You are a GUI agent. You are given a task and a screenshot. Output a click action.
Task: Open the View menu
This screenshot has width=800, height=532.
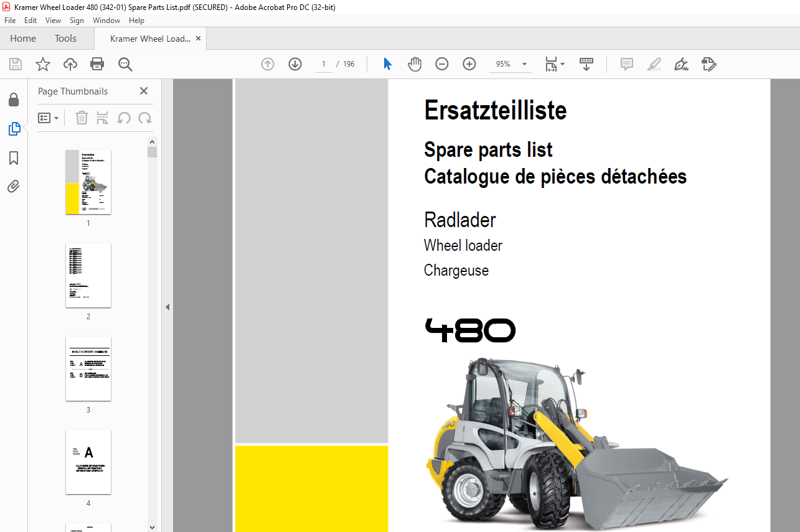point(53,21)
